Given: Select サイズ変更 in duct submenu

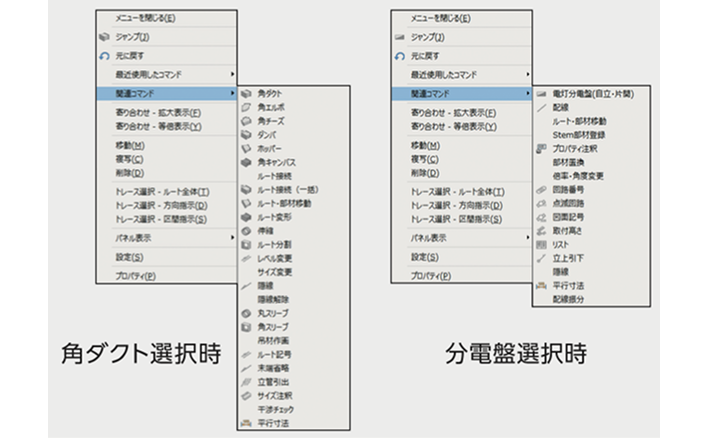Looking at the screenshot, I should pos(275,272).
